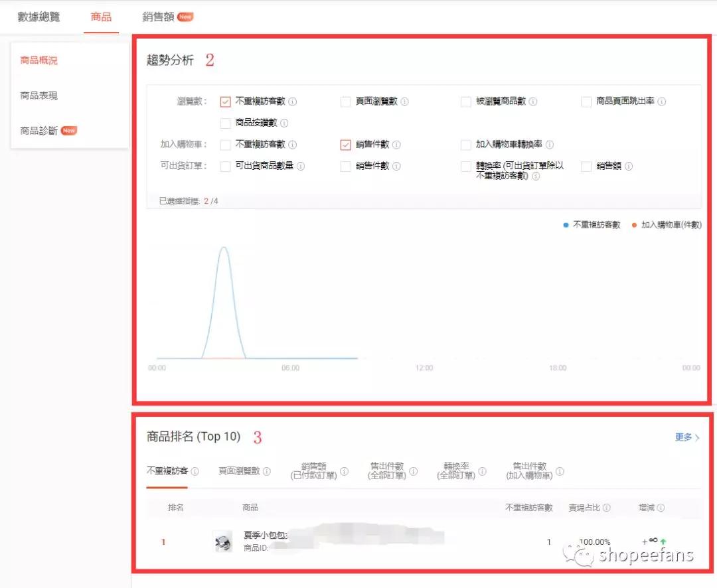Disable the 銷售件數 cart metric checkbox
The height and width of the screenshot is (588, 717).
click(346, 145)
